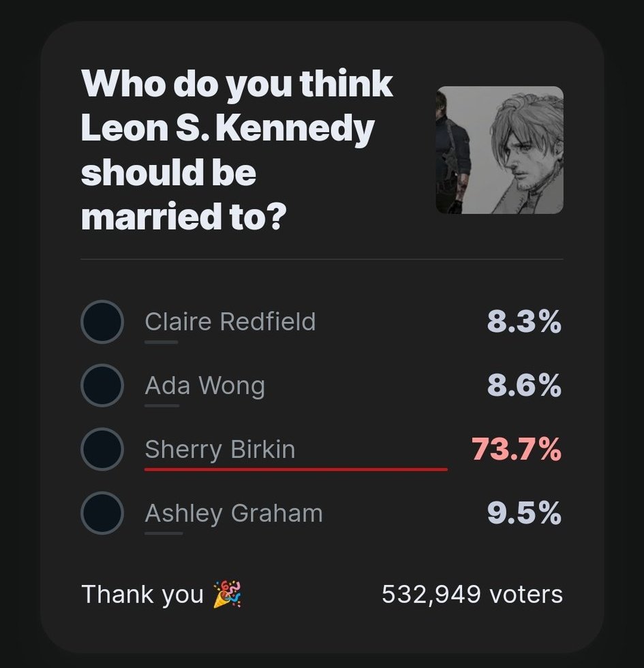Click the party popper emoji icon
644x668 pixels.
tap(228, 594)
